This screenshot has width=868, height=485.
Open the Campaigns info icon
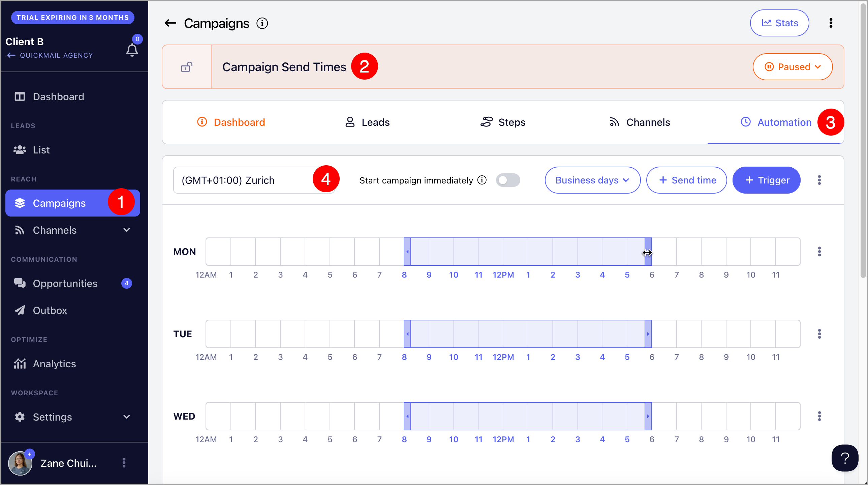coord(262,23)
